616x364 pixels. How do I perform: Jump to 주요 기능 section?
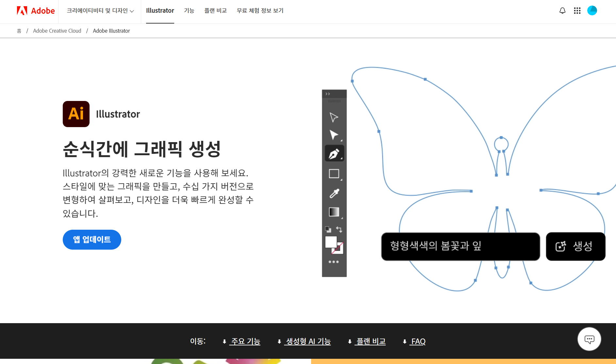pos(245,341)
